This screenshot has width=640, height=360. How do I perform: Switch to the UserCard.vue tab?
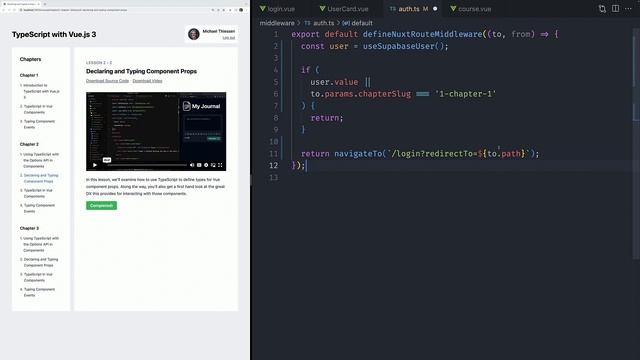click(344, 9)
